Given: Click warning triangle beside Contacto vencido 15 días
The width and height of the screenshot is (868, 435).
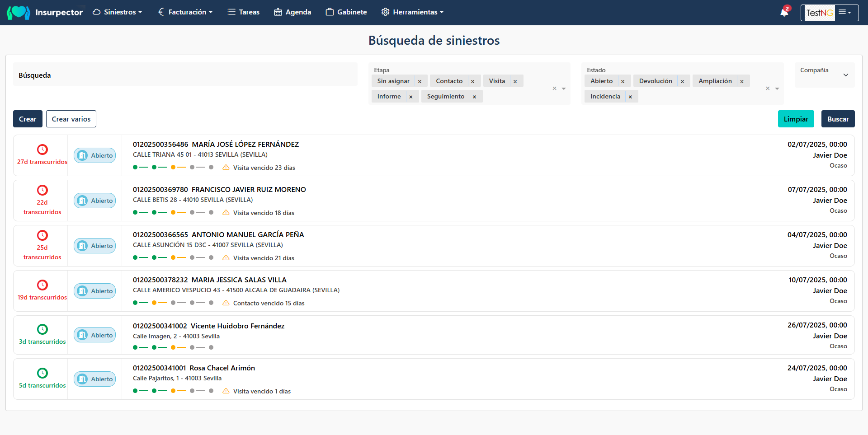Looking at the screenshot, I should (x=226, y=303).
